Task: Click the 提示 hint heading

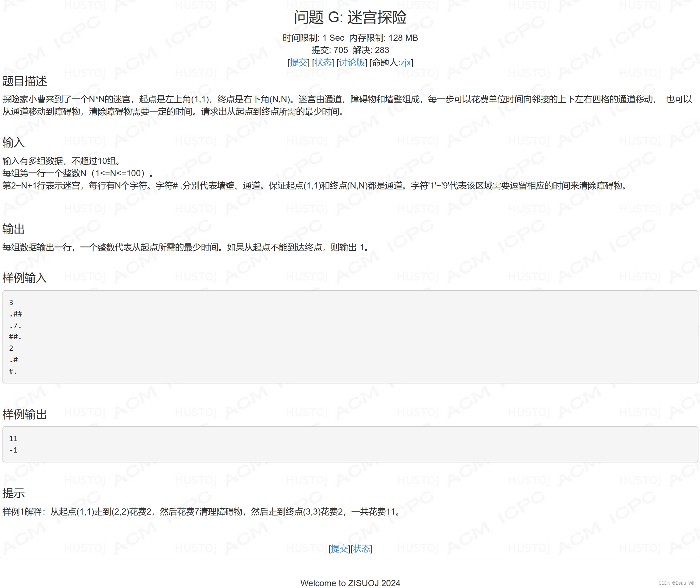Action: (x=13, y=493)
